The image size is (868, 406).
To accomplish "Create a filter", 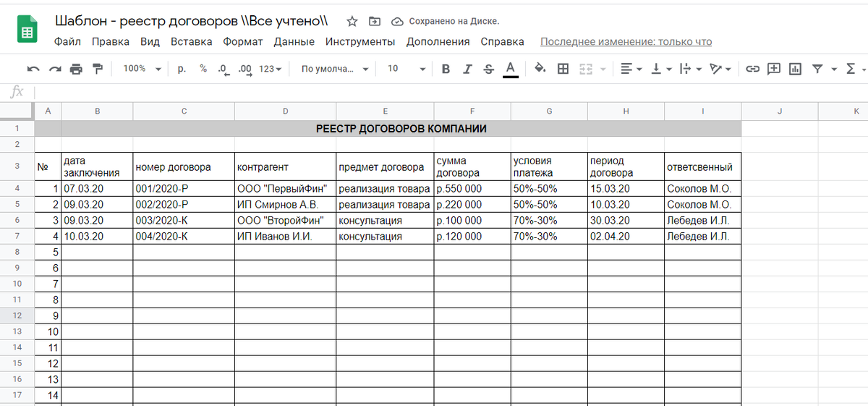I will (817, 69).
